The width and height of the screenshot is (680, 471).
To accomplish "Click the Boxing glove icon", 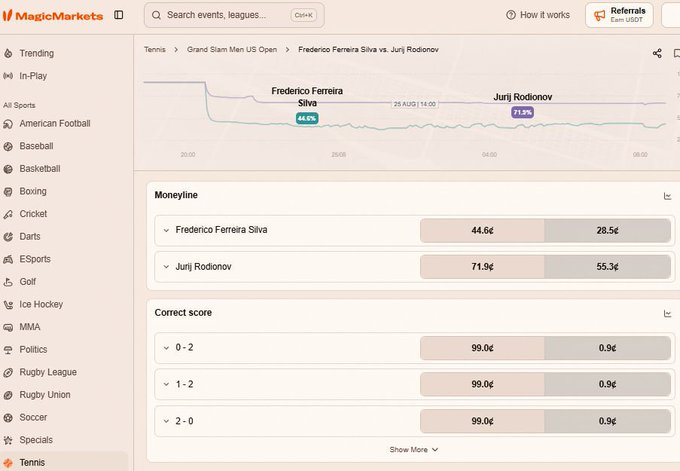I will (x=8, y=192).
